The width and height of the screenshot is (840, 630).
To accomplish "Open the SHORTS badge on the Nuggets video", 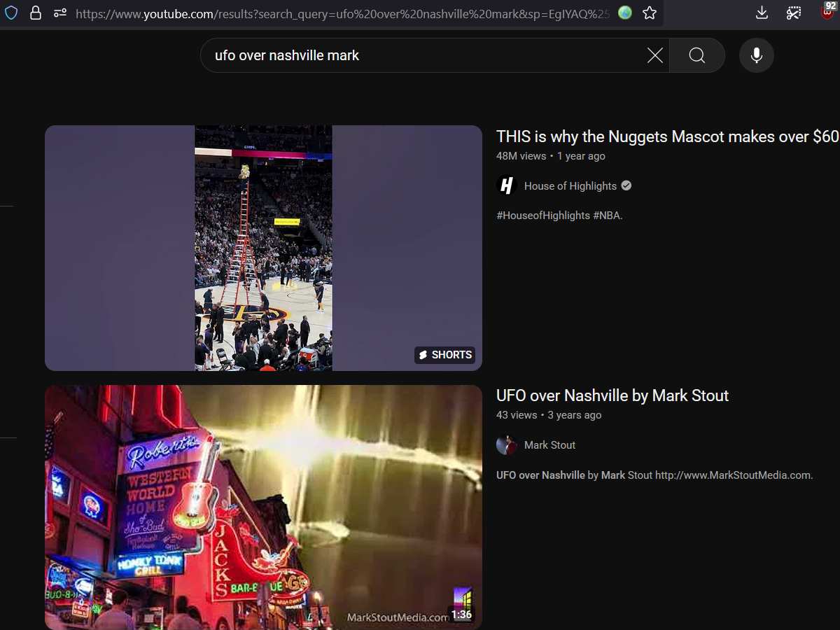I will click(444, 355).
